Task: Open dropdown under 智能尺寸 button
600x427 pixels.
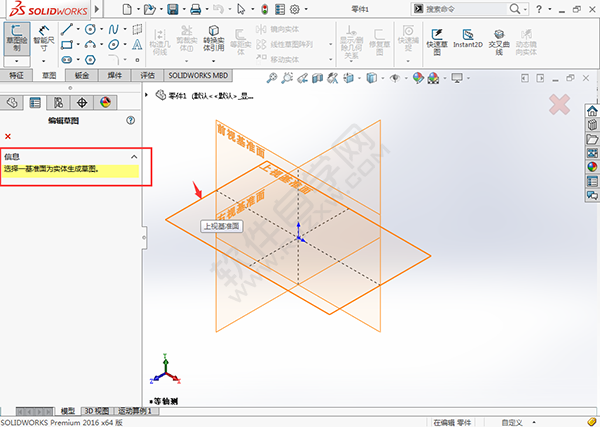Action: coord(44,61)
